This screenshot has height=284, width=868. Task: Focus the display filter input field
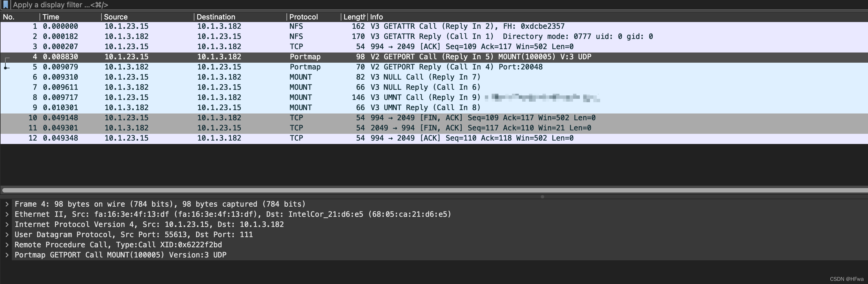coord(438,5)
